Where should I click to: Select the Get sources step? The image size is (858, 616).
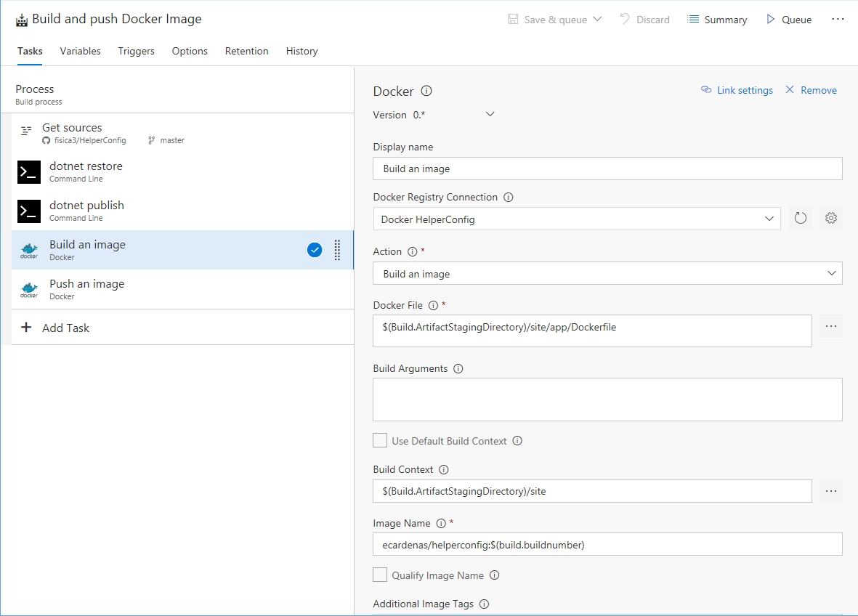click(183, 133)
